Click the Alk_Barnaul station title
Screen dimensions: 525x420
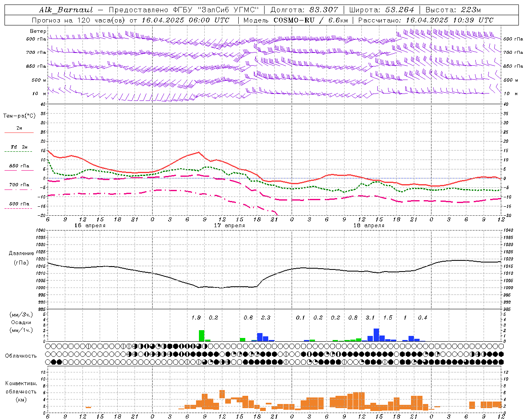coord(66,10)
